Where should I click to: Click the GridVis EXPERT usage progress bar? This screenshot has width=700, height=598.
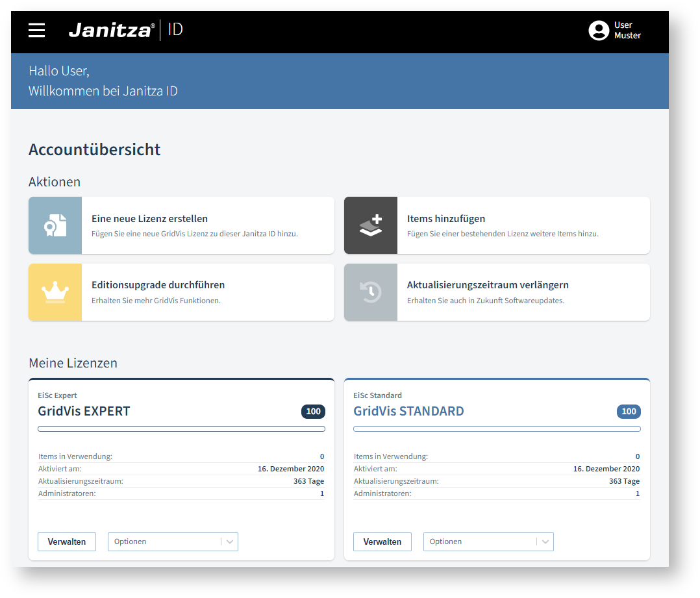pyautogui.click(x=181, y=429)
